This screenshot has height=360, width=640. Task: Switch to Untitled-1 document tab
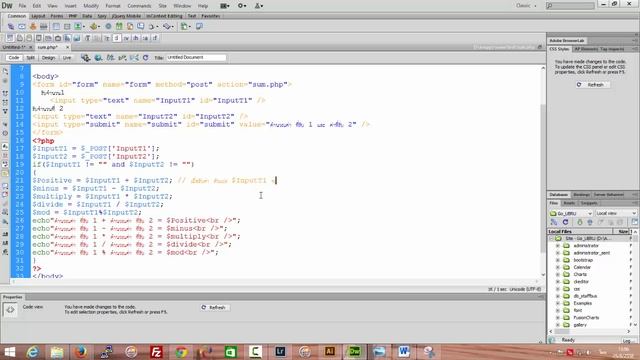click(14, 47)
